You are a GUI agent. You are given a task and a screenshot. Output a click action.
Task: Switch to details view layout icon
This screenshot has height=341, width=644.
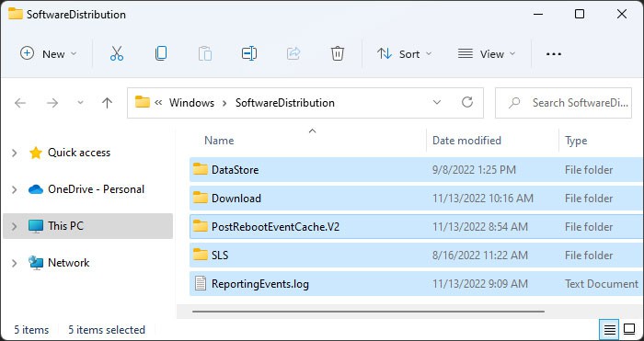point(610,329)
